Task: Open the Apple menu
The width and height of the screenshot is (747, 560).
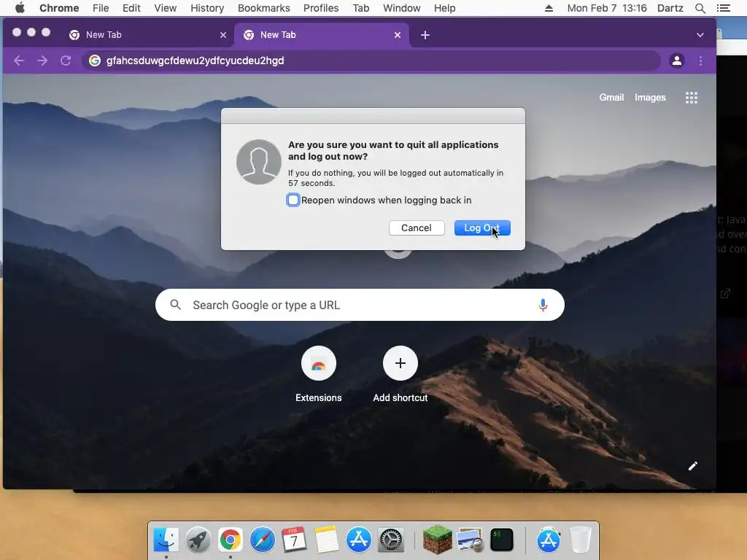Action: [20, 8]
